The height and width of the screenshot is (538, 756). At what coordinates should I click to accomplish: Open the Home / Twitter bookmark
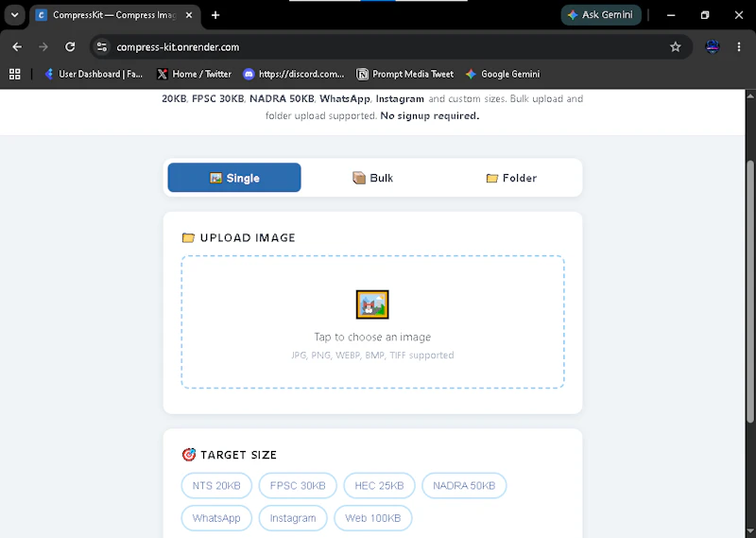coord(195,74)
